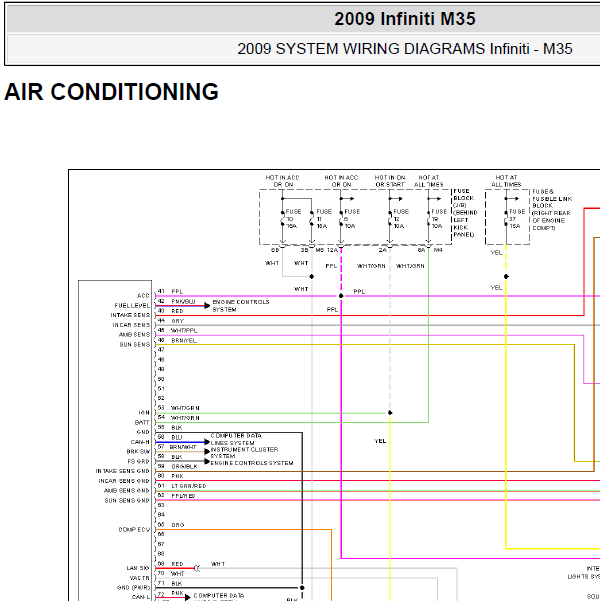This screenshot has width=600, height=601.
Task: Click the "PPL/RED" wire color at pin 62
Action: pyautogui.click(x=183, y=496)
